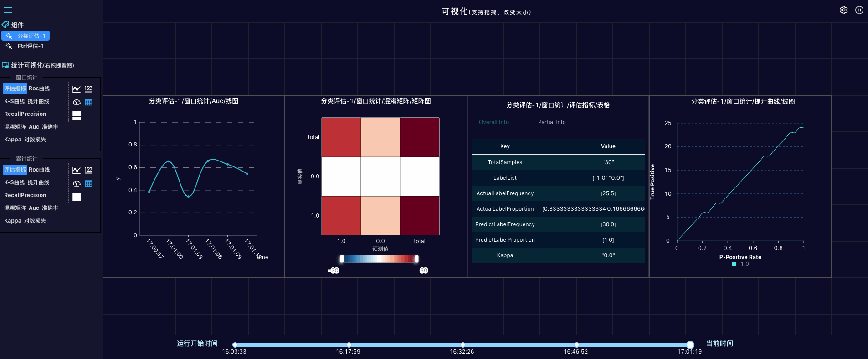Jump to the 16:46:52 timeline marker

tap(576, 345)
